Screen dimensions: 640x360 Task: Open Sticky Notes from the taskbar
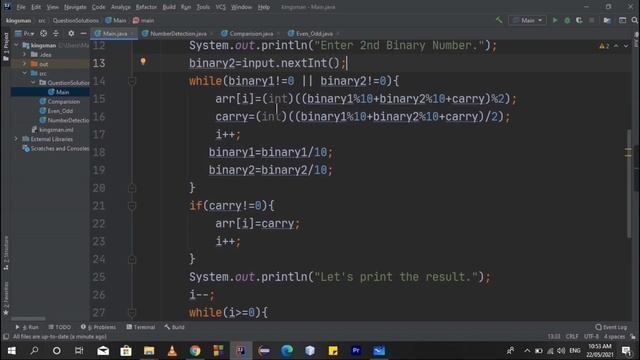click(333, 351)
